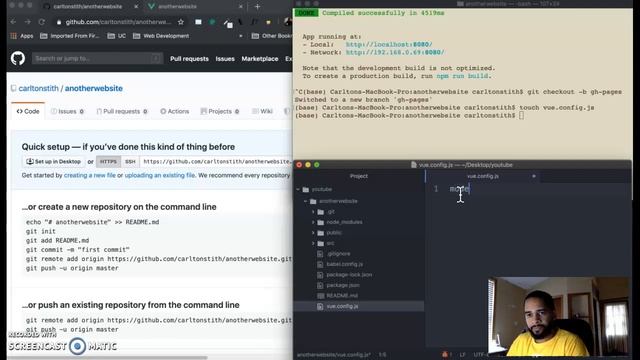Open package.json in Atom tree
The width and height of the screenshot is (640, 360).
343,285
